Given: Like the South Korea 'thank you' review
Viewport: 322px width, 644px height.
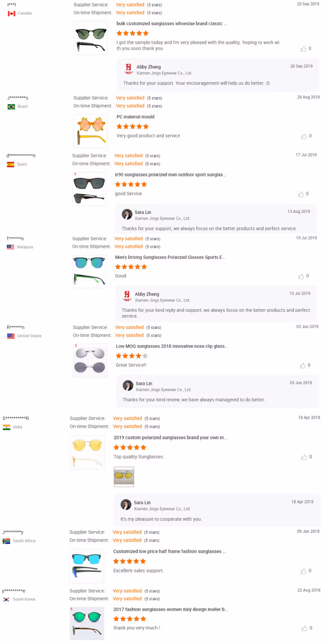Looking at the screenshot, I should pos(304,628).
